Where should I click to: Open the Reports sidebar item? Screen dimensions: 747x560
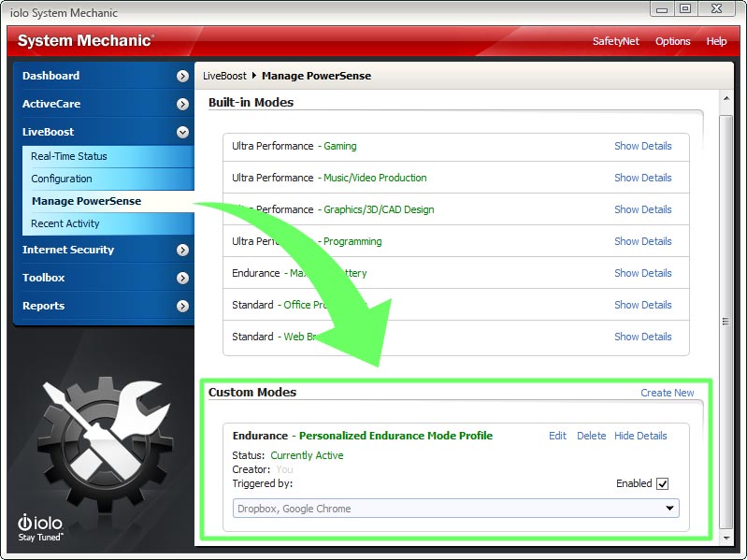[x=43, y=306]
